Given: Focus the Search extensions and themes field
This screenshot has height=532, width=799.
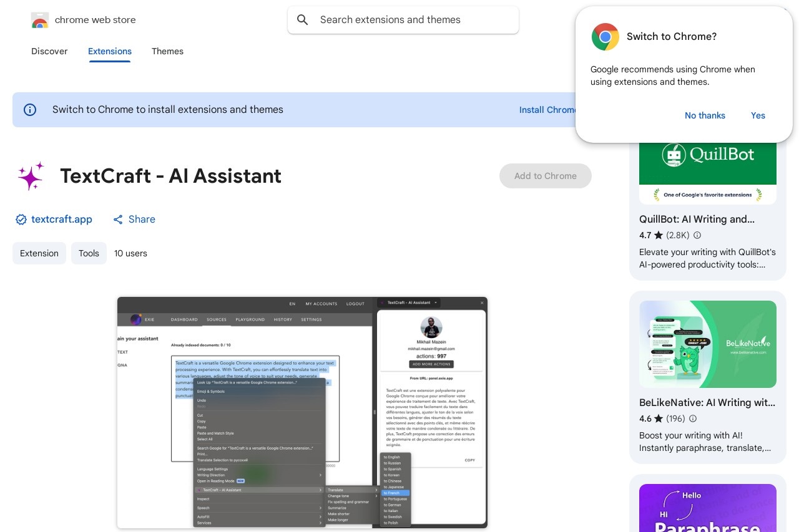Looking at the screenshot, I should click(x=403, y=20).
